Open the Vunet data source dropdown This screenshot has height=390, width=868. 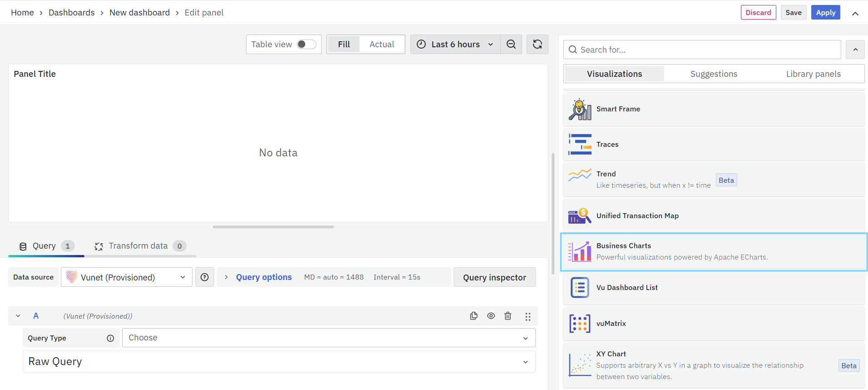tap(126, 277)
